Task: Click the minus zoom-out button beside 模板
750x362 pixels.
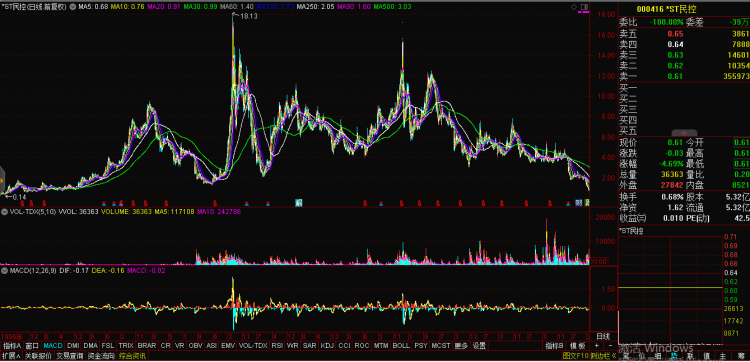Action: (x=610, y=346)
